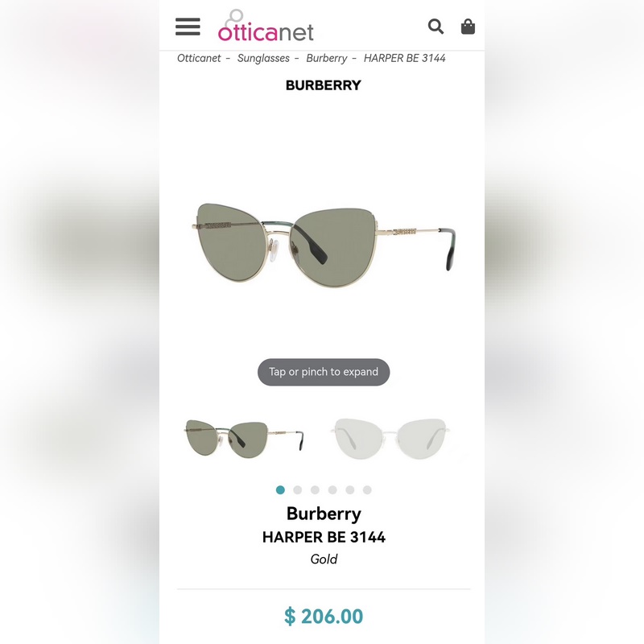Open the Burberry breadcrumb link
The height and width of the screenshot is (644, 644).
tap(327, 58)
